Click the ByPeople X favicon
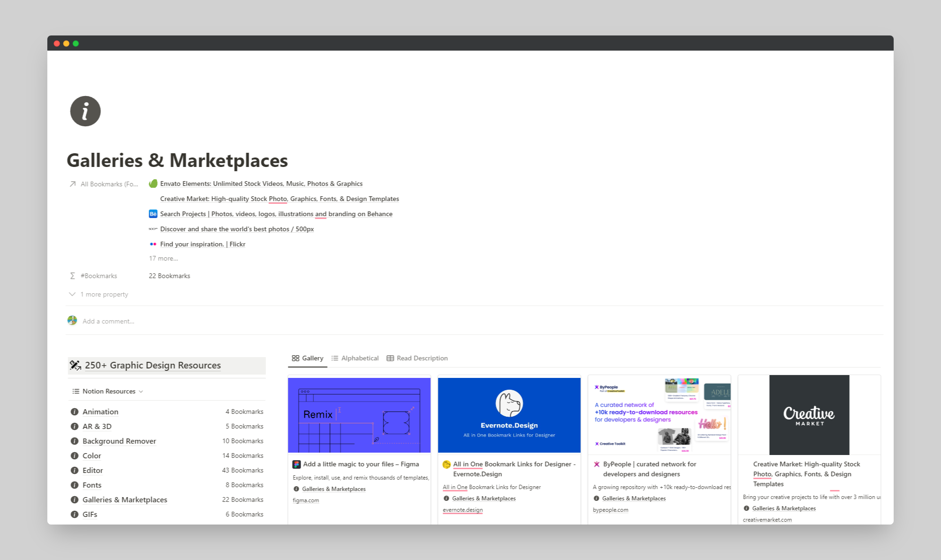The width and height of the screenshot is (941, 560). coord(596,464)
